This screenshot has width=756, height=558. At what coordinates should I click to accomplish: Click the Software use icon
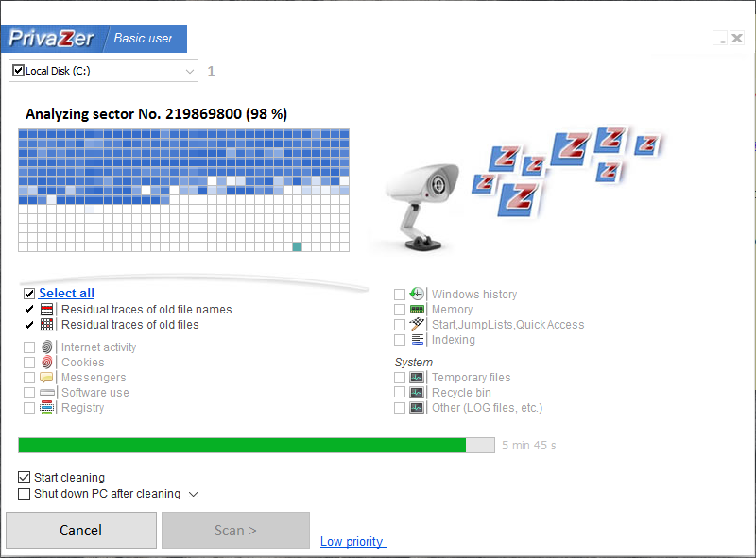pyautogui.click(x=46, y=392)
